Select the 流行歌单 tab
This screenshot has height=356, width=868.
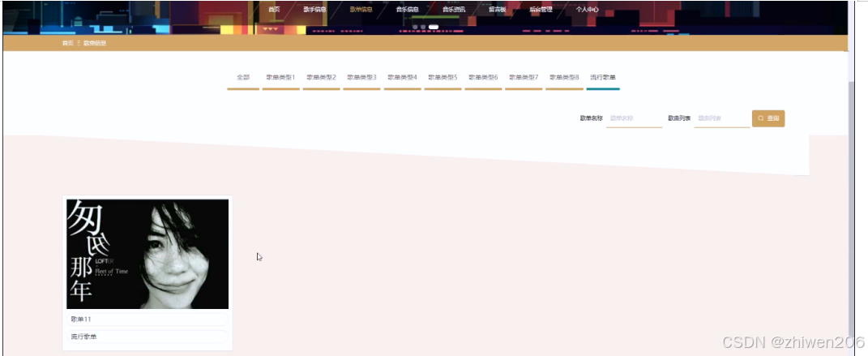click(x=603, y=78)
